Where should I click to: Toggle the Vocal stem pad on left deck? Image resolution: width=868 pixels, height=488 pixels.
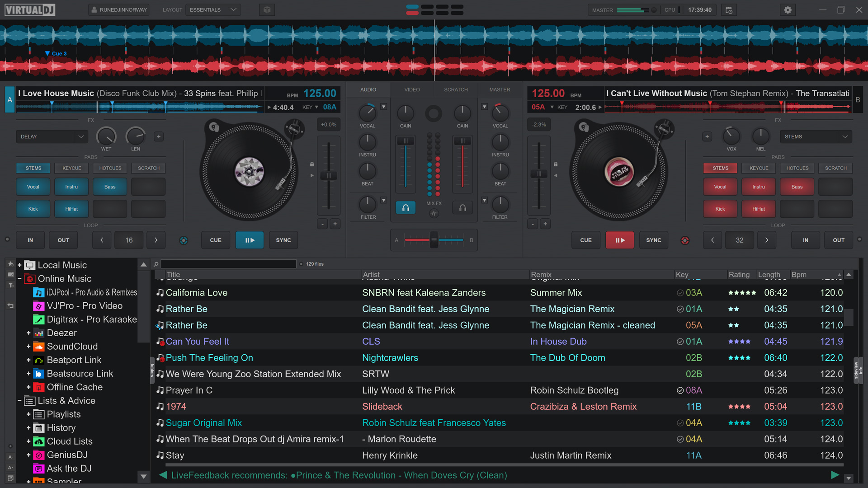pyautogui.click(x=33, y=187)
